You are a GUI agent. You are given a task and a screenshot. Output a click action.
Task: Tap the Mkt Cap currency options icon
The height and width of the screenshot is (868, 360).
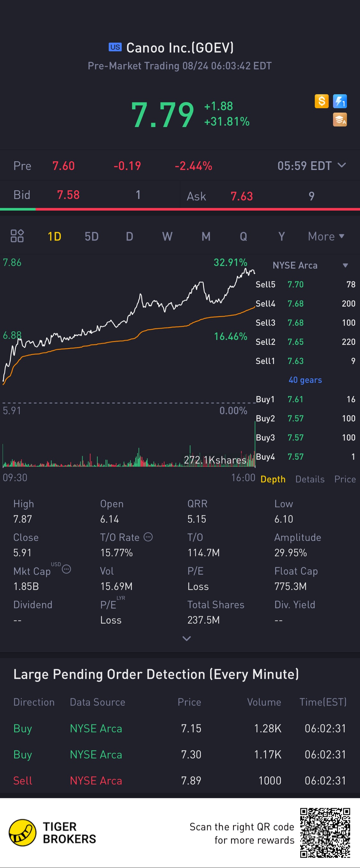(x=67, y=569)
